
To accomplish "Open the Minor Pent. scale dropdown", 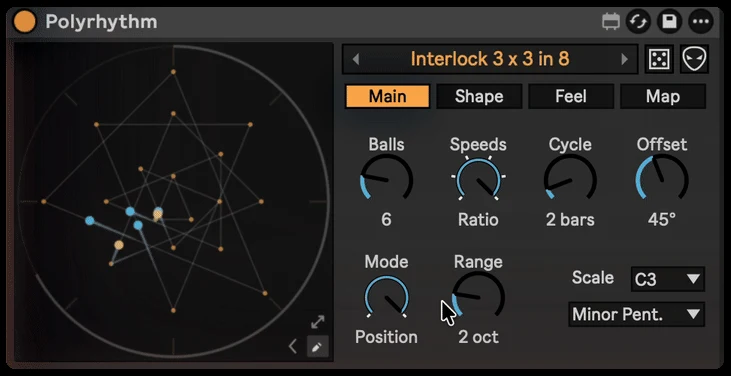I will click(636, 314).
